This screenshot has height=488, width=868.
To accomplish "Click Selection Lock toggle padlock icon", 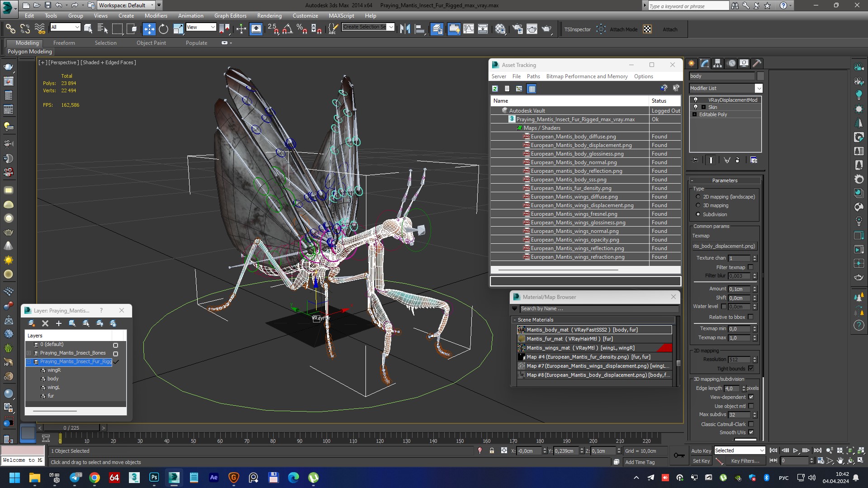I will click(x=492, y=450).
